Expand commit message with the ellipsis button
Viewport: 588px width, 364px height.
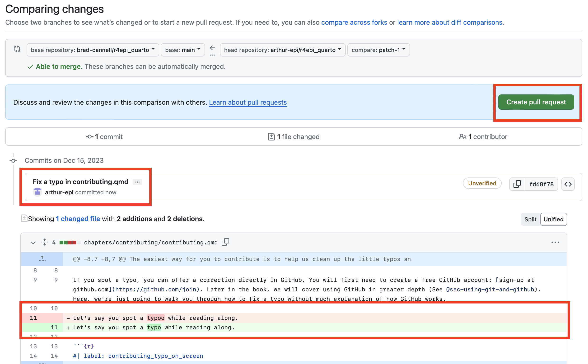[x=137, y=182]
